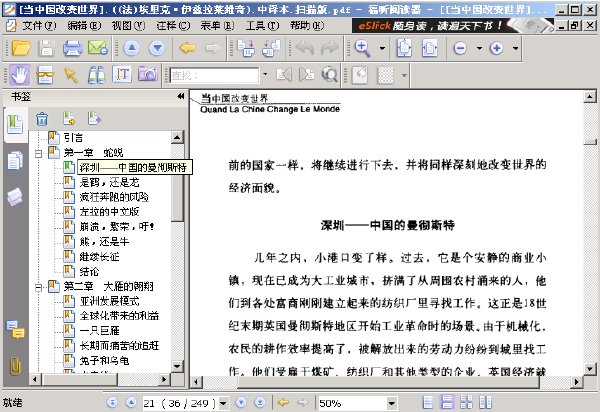Switch to single page layout
600x412 pixels.
427,402
